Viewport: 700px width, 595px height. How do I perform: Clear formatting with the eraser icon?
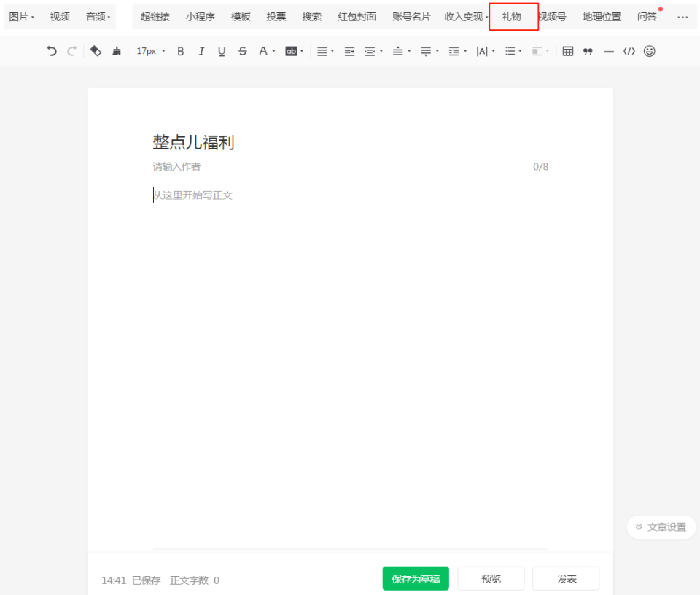pos(96,51)
